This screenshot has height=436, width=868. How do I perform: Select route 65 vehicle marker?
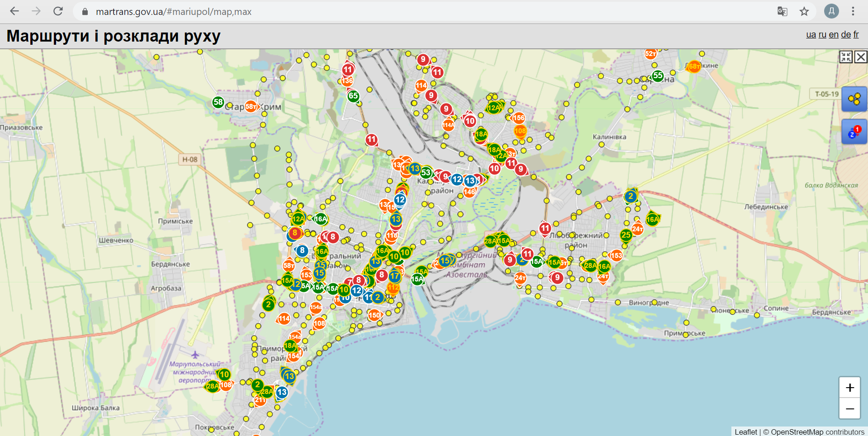click(353, 96)
